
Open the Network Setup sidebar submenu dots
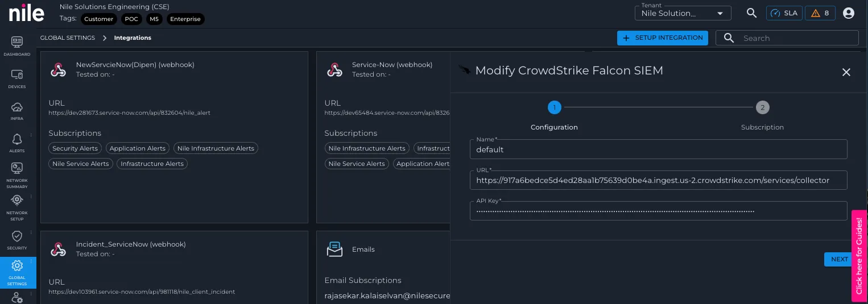tap(31, 197)
